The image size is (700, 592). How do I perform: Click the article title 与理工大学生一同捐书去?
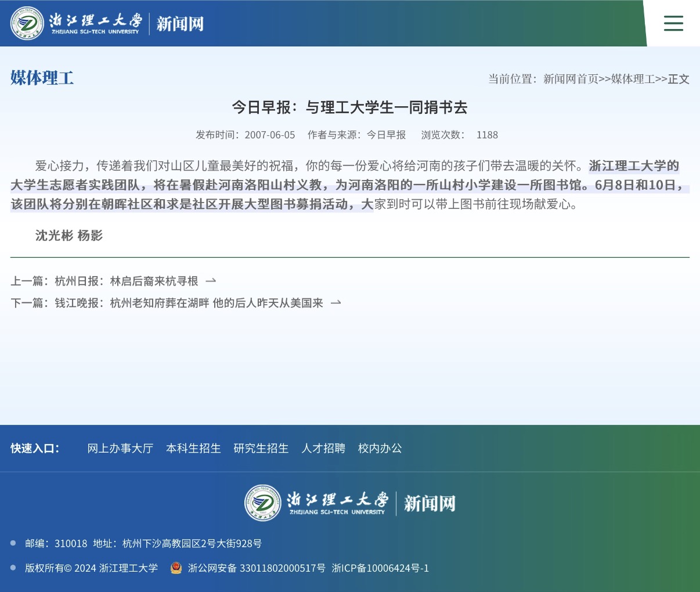tap(349, 107)
